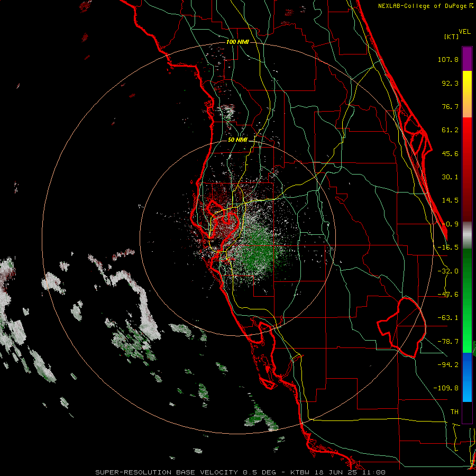Click the 76.7 velocity scale value
Image resolution: width=476 pixels, height=476 pixels.
[x=450, y=106]
